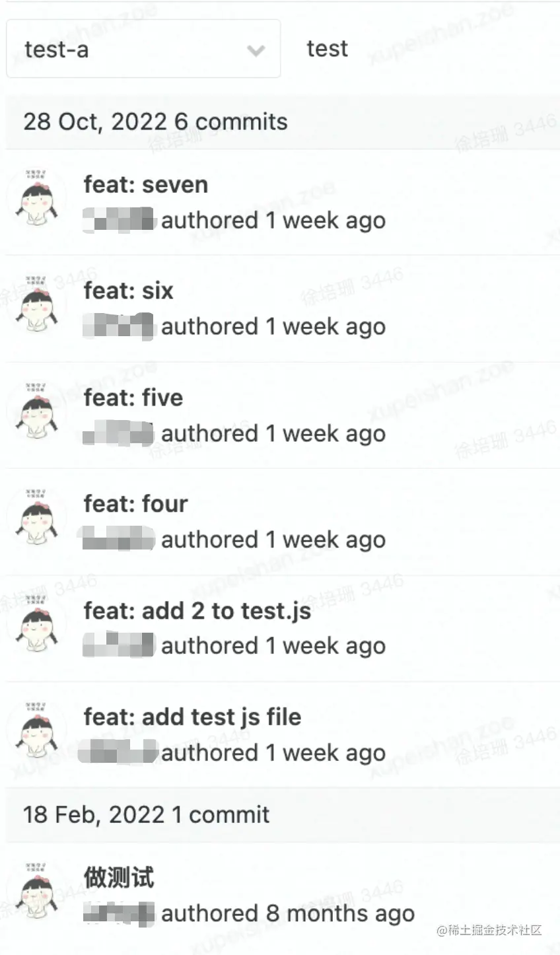Open the commit 'feat: four'

click(135, 504)
